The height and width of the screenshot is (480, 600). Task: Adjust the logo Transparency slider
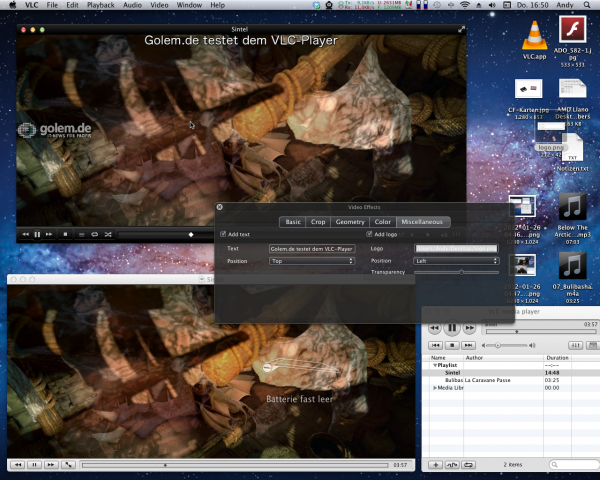[460, 272]
